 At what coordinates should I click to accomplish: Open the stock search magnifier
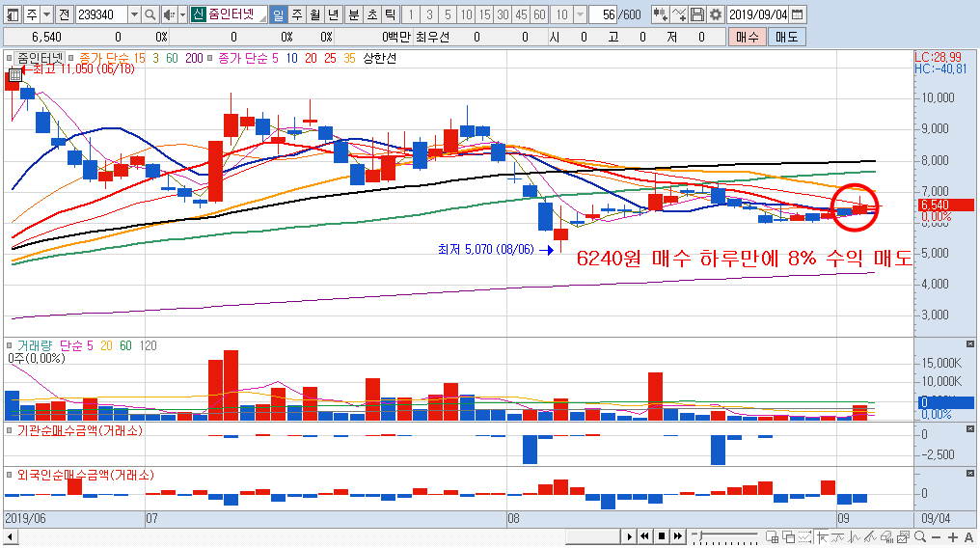(150, 14)
